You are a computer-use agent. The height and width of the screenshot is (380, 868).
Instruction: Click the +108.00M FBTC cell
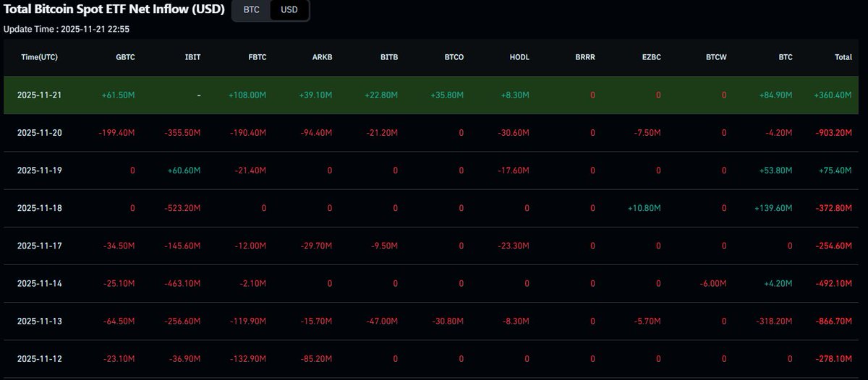coord(247,95)
